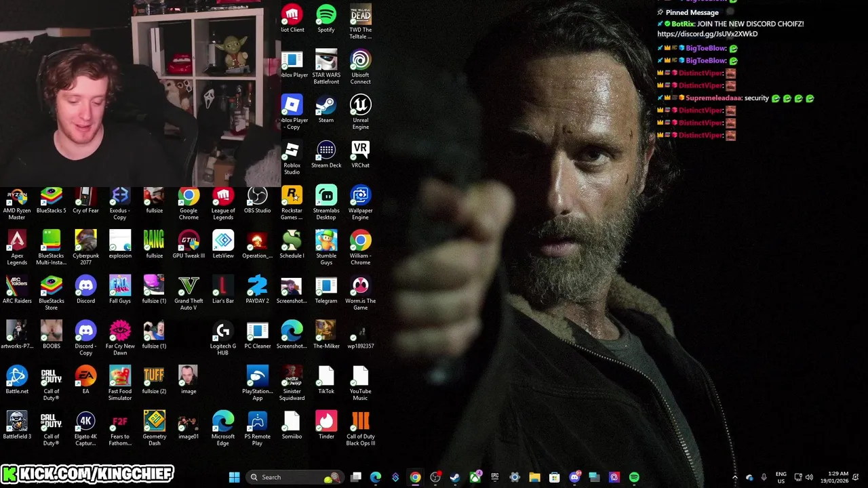Image resolution: width=868 pixels, height=488 pixels.
Task: Launch the EA app desktop icon
Action: coord(85,380)
